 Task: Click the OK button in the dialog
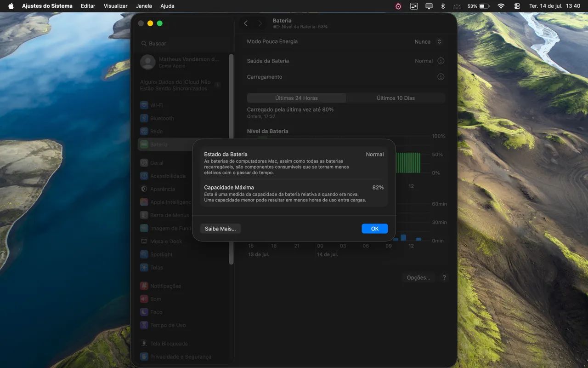pyautogui.click(x=375, y=229)
